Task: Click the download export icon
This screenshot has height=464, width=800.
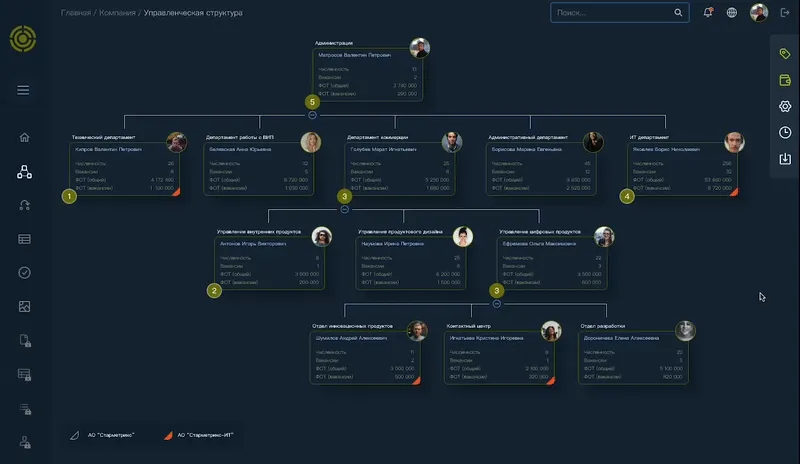Action: tap(785, 158)
